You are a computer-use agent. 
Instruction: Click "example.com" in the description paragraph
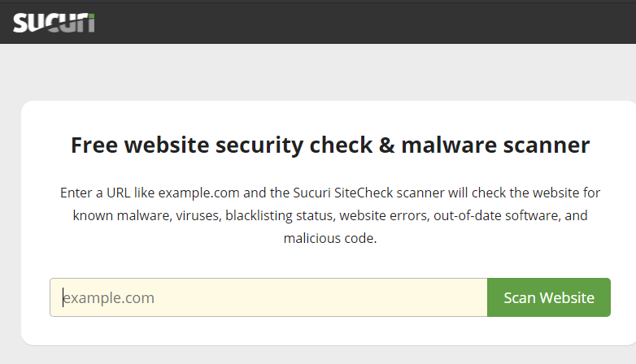(x=198, y=193)
